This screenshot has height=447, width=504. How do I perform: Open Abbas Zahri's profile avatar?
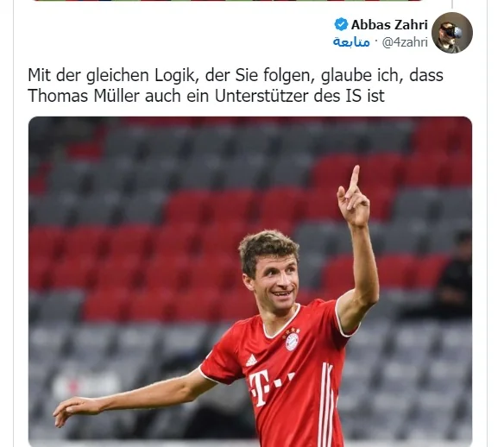[452, 33]
